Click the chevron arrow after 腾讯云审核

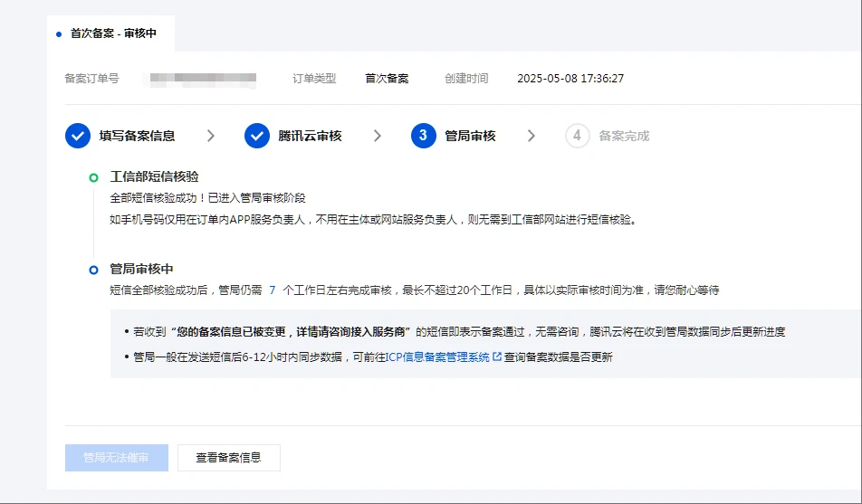click(x=378, y=136)
